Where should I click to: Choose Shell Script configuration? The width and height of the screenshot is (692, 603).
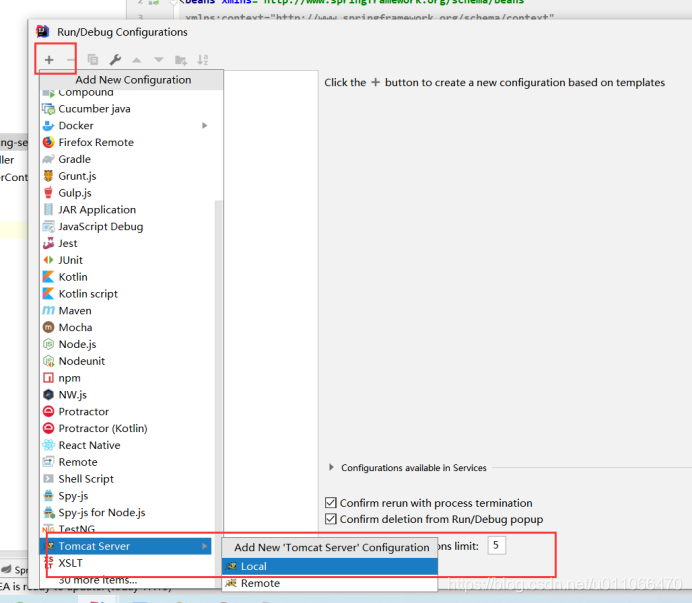tap(127, 479)
